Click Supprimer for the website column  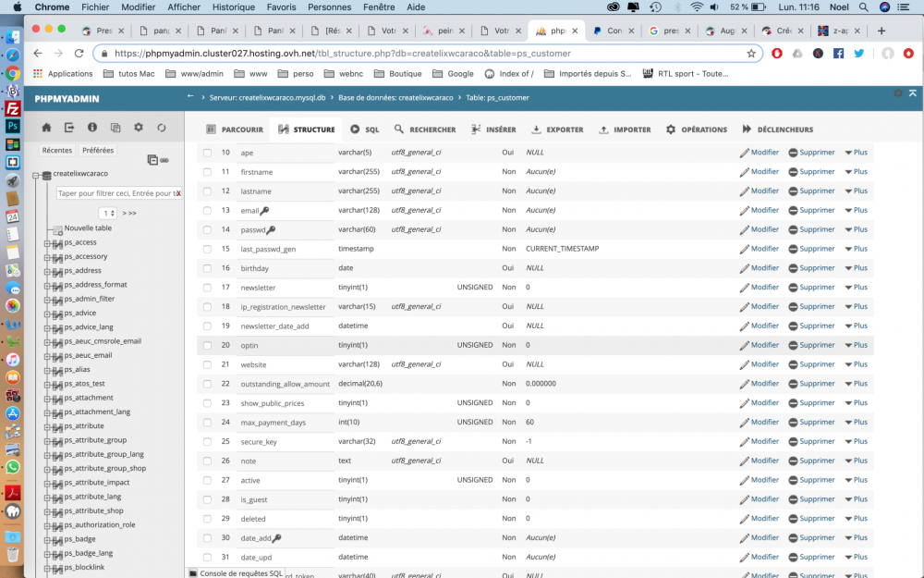pyautogui.click(x=812, y=364)
